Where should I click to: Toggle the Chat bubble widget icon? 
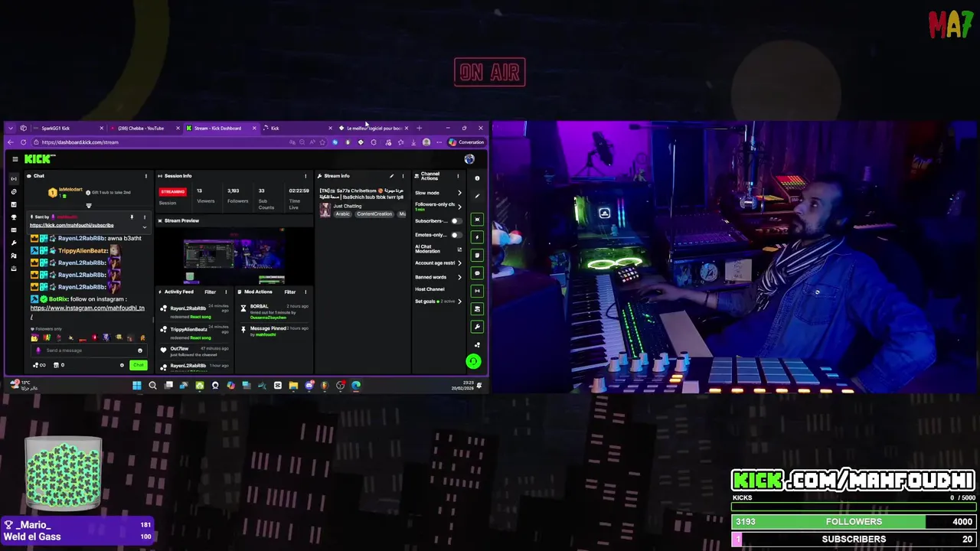click(477, 273)
